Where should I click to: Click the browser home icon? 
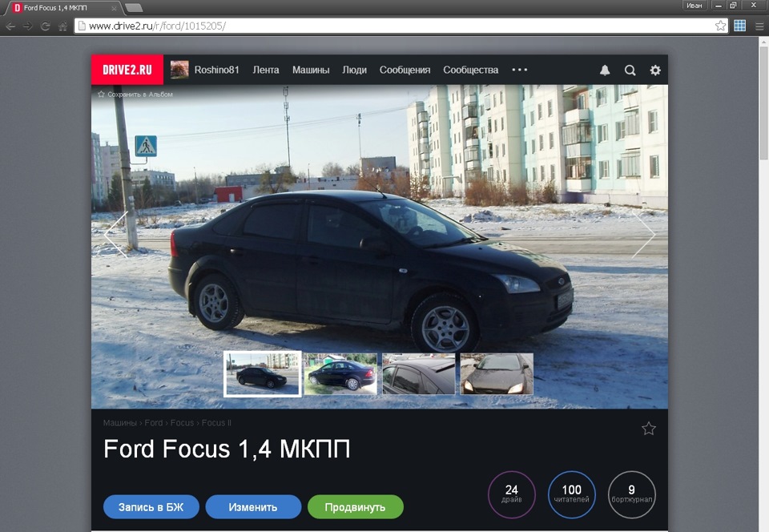pyautogui.click(x=62, y=26)
